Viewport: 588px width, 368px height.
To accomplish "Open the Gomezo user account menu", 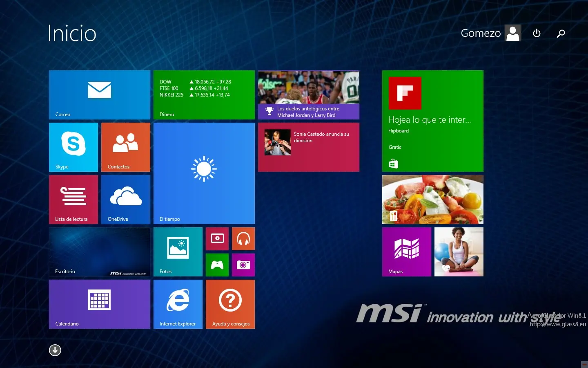I will [x=491, y=33].
